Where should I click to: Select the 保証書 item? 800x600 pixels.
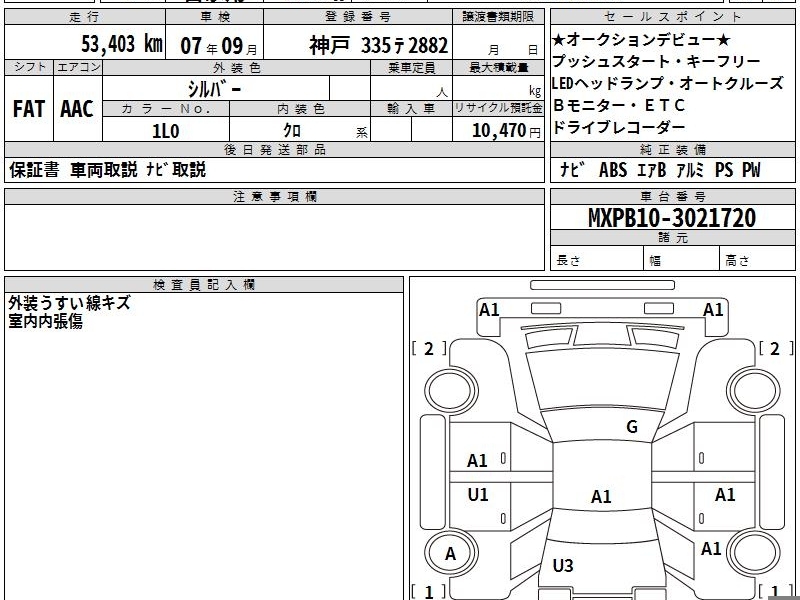(34, 170)
